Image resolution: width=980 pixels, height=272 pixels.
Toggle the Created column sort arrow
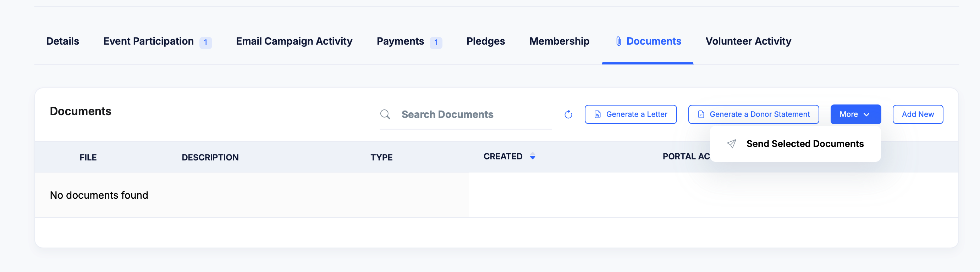[532, 156]
